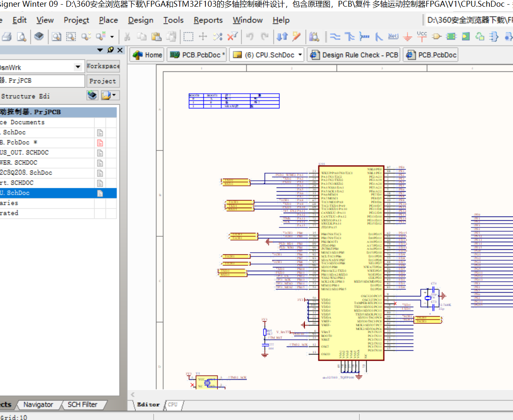513x420 pixels.
Task: Select the CPU sheet tab at bottom
Action: pyautogui.click(x=173, y=404)
